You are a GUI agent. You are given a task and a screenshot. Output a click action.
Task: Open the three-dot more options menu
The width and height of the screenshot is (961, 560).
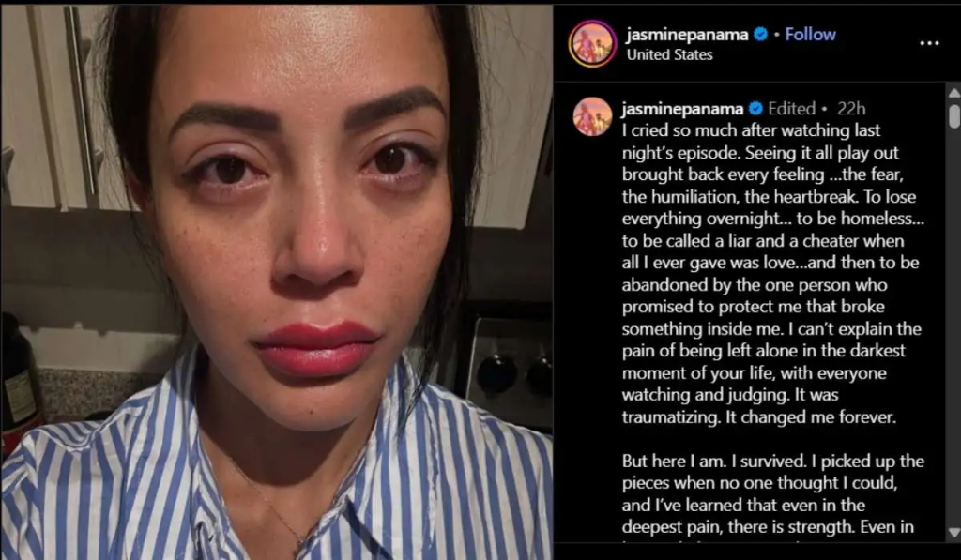[929, 43]
